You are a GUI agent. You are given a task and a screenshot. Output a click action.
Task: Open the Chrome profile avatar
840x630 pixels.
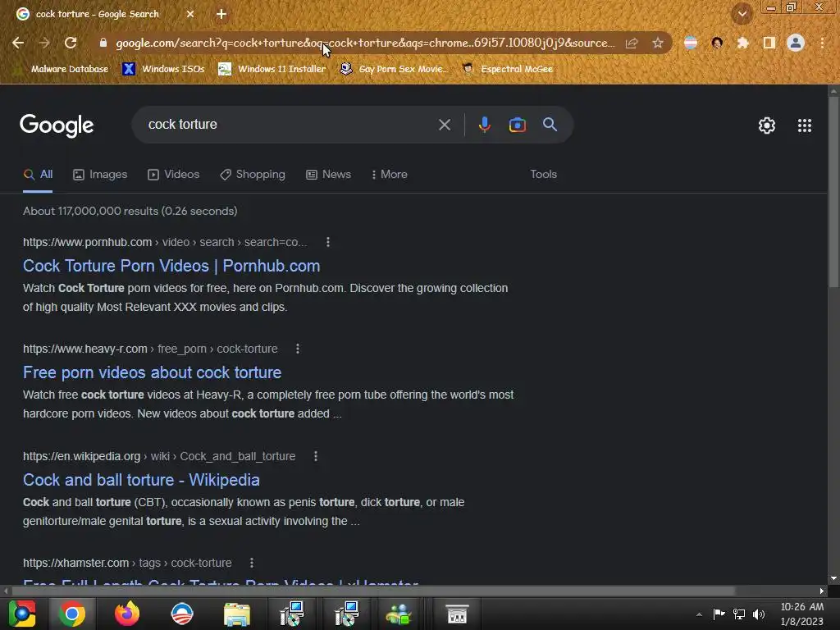796,43
